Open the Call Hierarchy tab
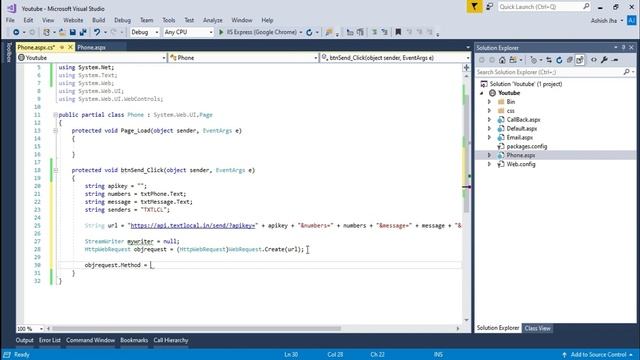This screenshot has width=640, height=360. [x=171, y=340]
